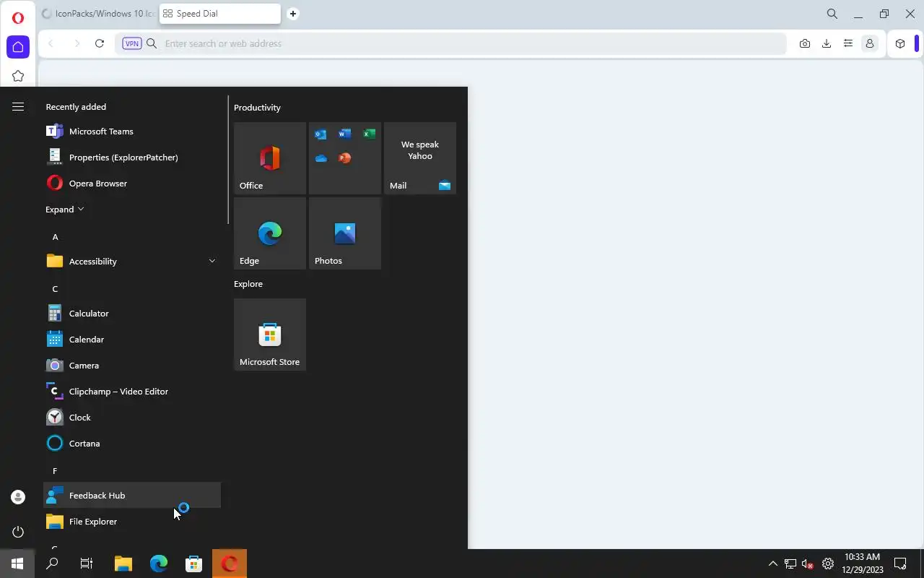Open File Explorer from the app list
924x578 pixels.
(x=132, y=522)
